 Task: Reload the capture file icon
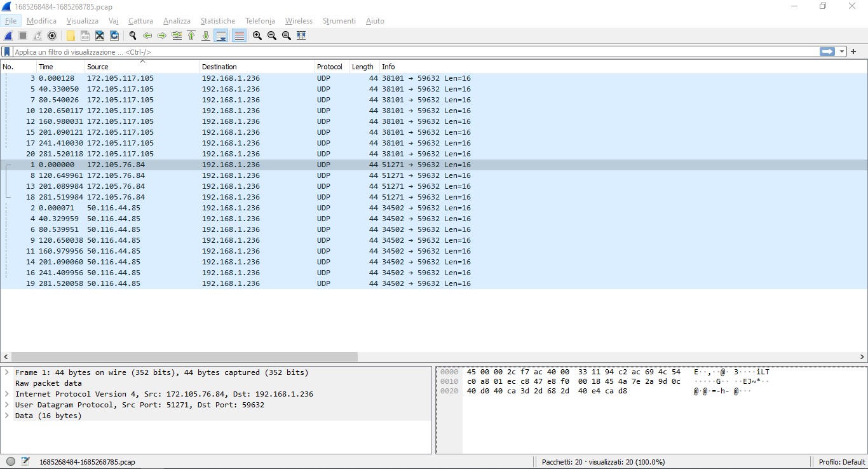click(114, 36)
